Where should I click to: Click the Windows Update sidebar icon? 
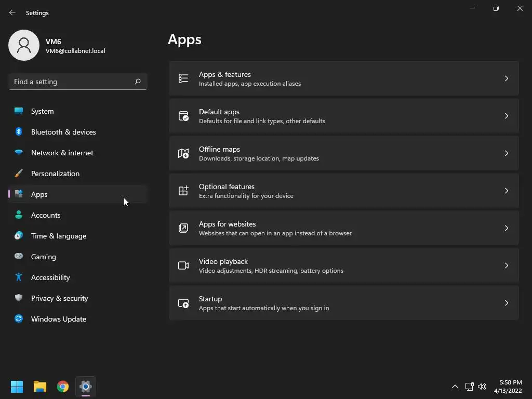pos(19,319)
